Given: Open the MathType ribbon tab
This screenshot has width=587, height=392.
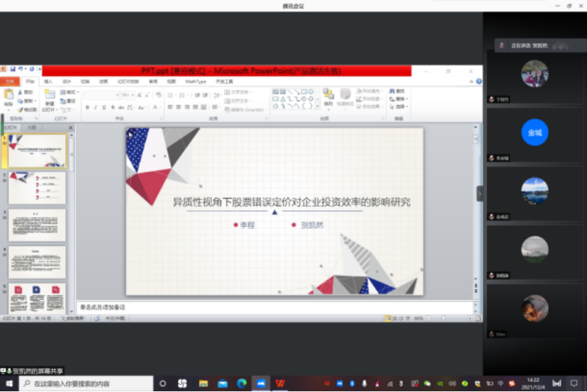Looking at the screenshot, I should 196,82.
